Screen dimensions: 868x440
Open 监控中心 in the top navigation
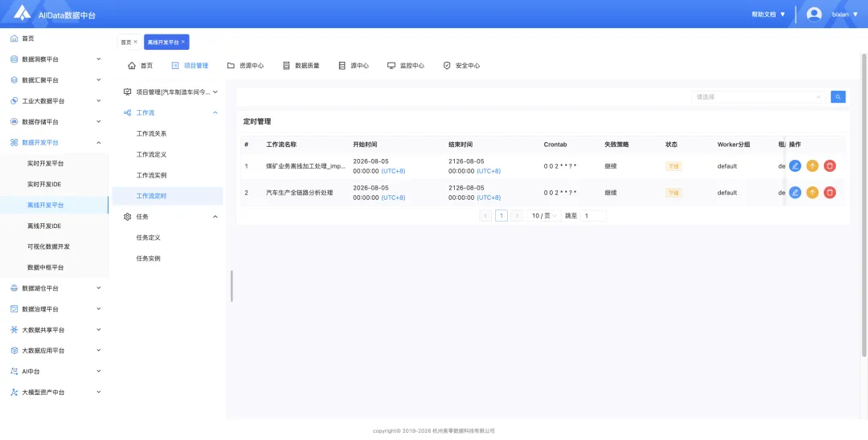pos(406,65)
